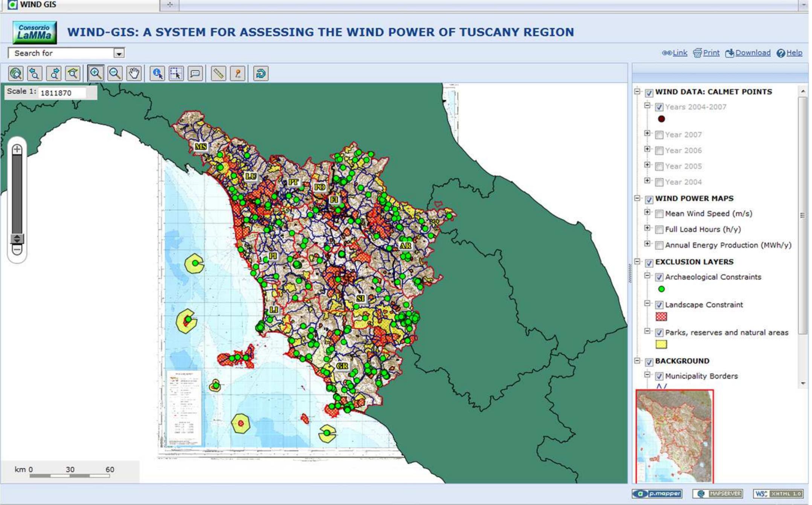Click the W3C XHTML 1.0 badge

[x=778, y=493]
